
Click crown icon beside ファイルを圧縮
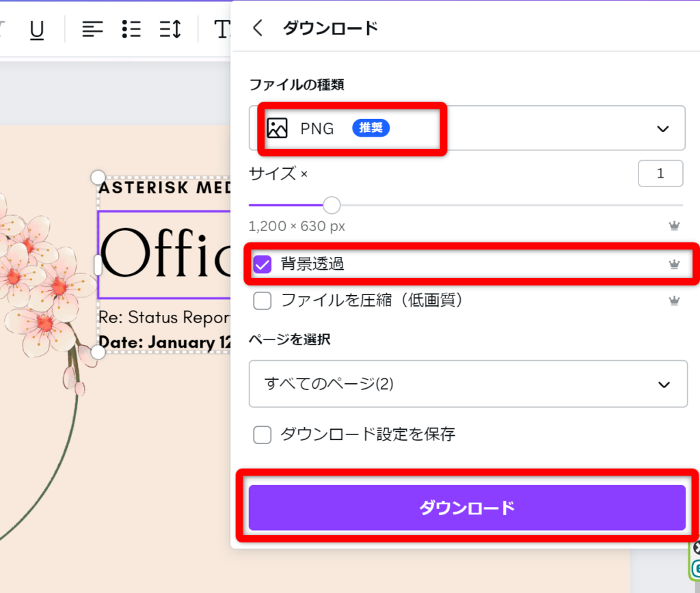pyautogui.click(x=674, y=301)
